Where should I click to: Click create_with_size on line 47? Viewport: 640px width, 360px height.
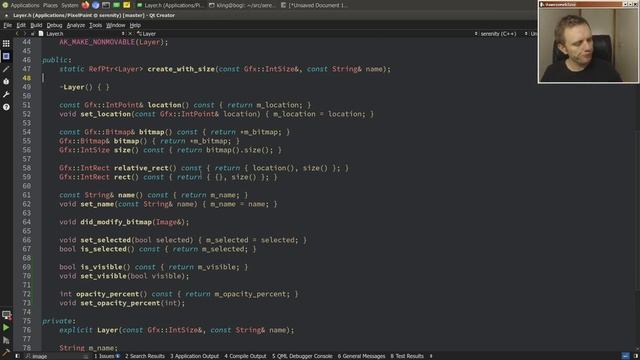point(181,69)
